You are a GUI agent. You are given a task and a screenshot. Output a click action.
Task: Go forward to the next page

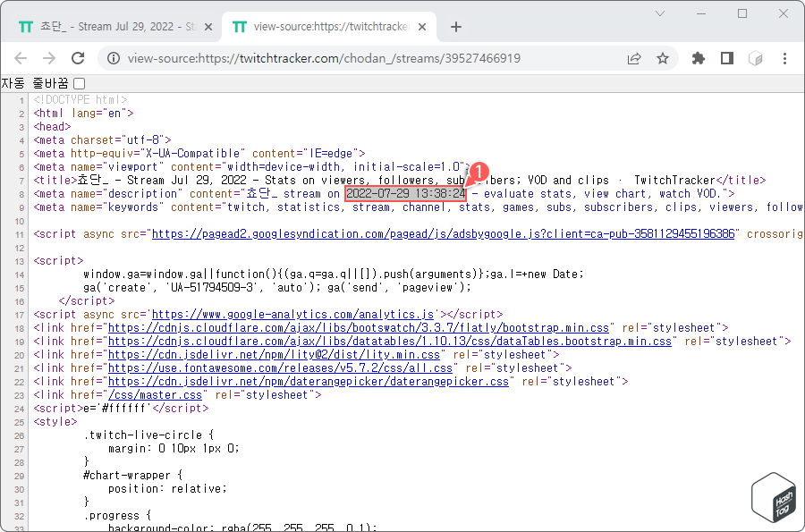tap(49, 58)
